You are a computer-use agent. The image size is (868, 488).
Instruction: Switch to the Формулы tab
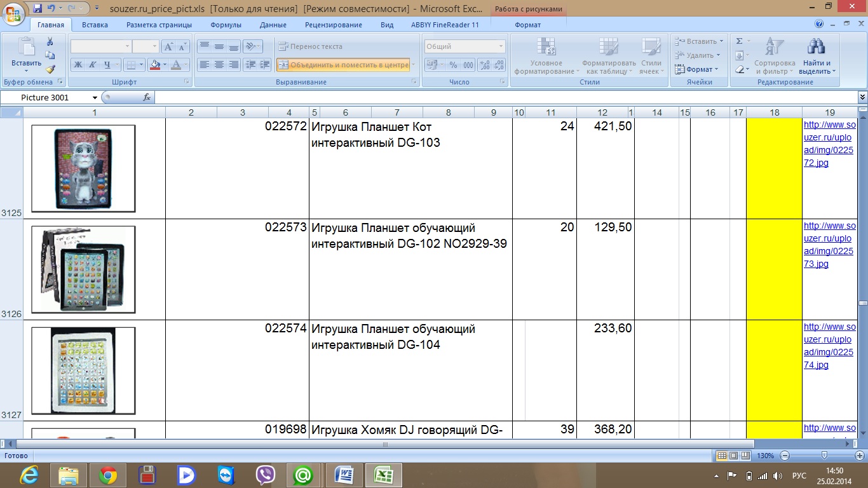[x=226, y=25]
